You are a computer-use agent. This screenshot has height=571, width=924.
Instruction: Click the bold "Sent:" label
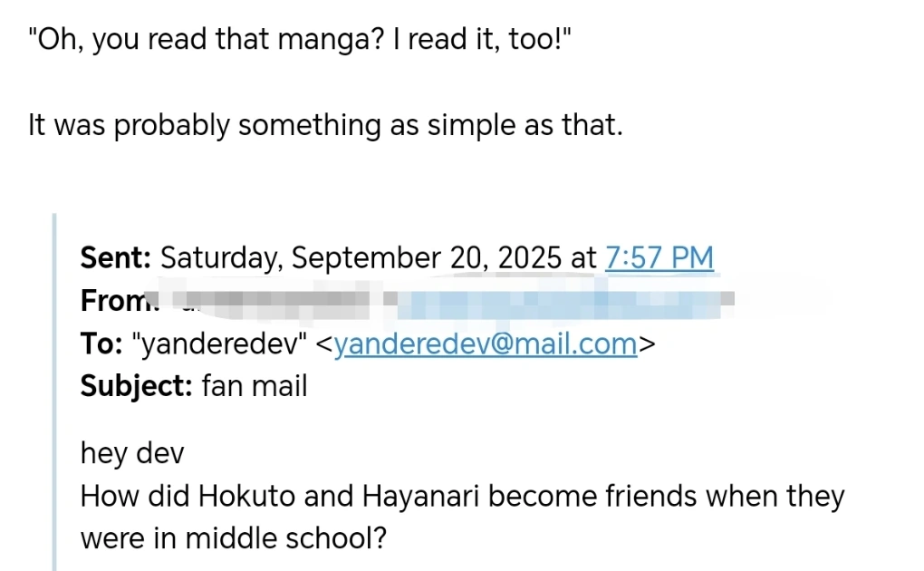(116, 257)
